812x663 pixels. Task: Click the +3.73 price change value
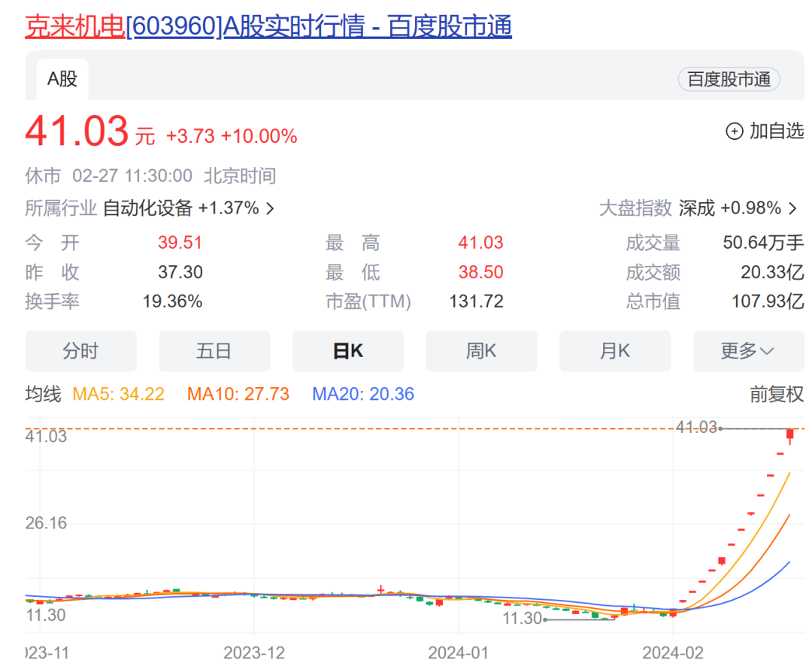[190, 136]
